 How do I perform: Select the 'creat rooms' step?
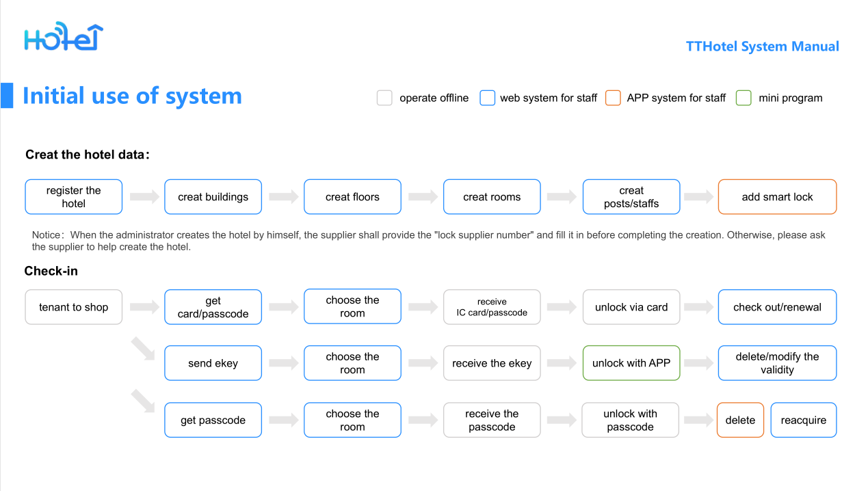point(492,197)
